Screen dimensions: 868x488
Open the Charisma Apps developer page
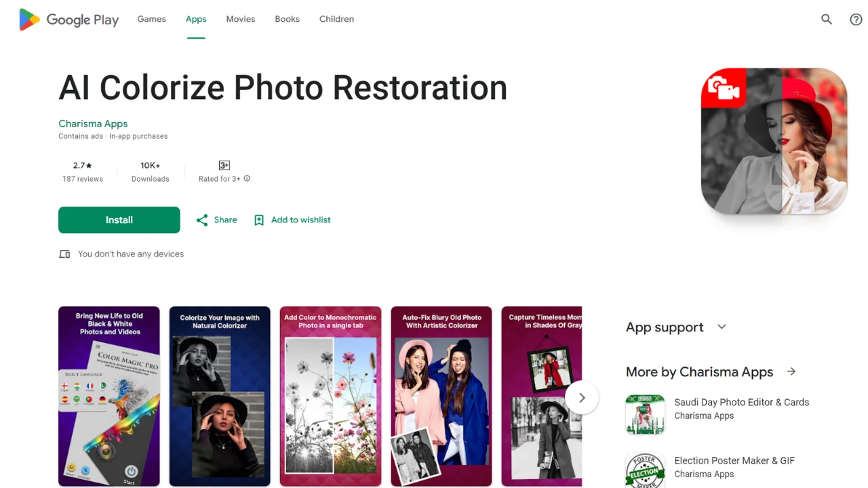93,123
